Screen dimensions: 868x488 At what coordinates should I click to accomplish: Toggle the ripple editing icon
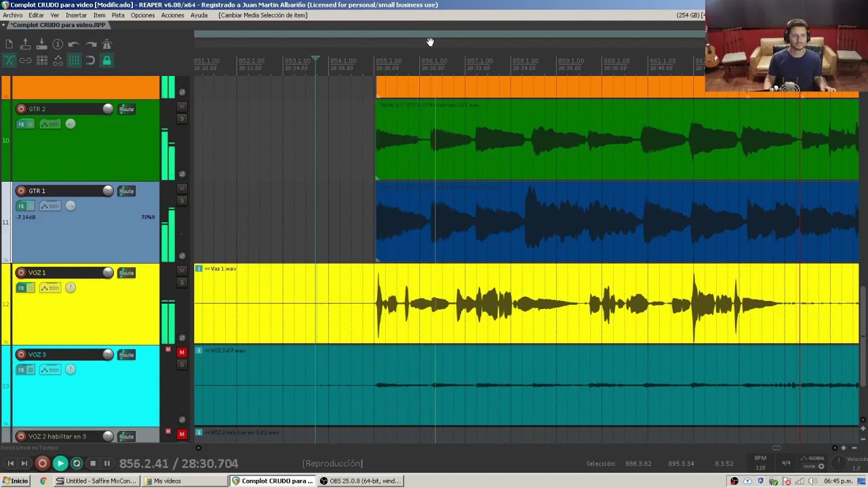click(x=41, y=61)
